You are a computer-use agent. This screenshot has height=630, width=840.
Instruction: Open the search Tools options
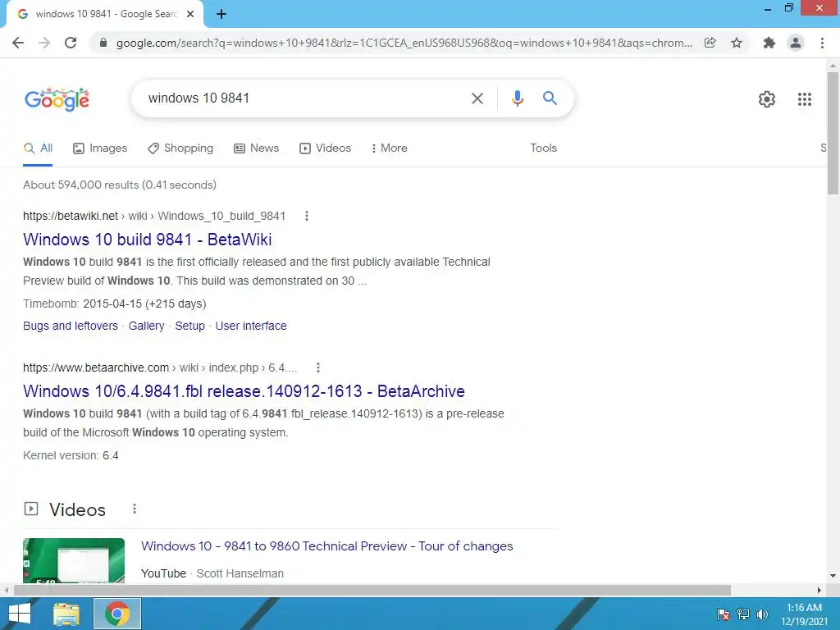coord(544,148)
